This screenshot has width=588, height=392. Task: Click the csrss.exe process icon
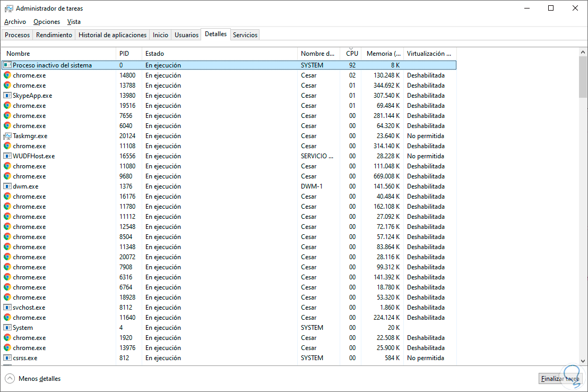click(7, 358)
